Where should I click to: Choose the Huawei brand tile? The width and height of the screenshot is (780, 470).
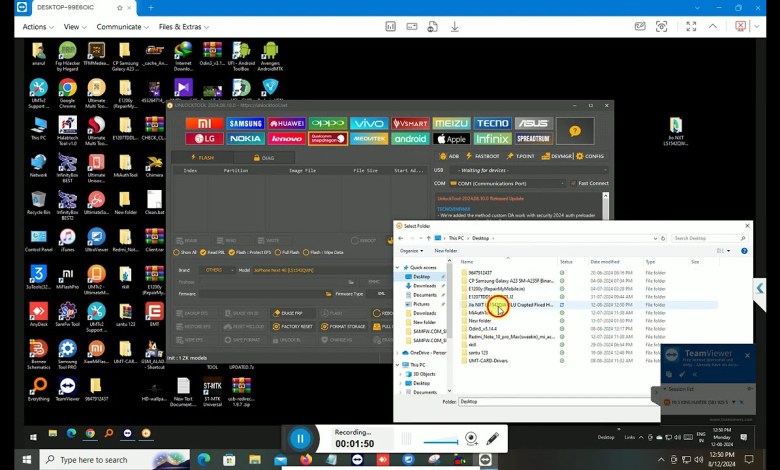pos(287,123)
